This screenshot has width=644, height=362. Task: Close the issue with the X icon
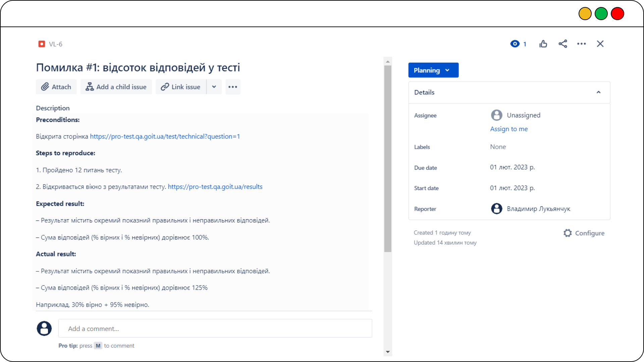pos(600,44)
